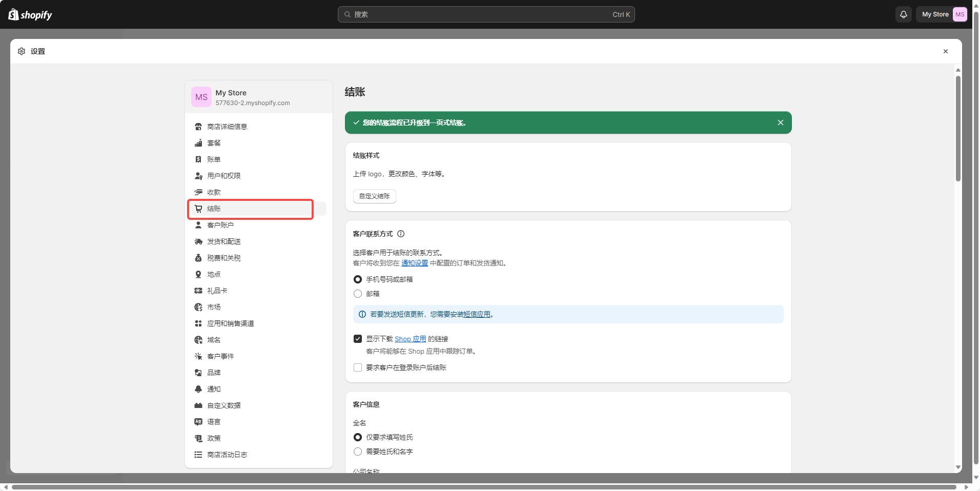Viewport: 980px width, 491px height.
Task: Open 发货和配送 settings page
Action: [x=259, y=241]
